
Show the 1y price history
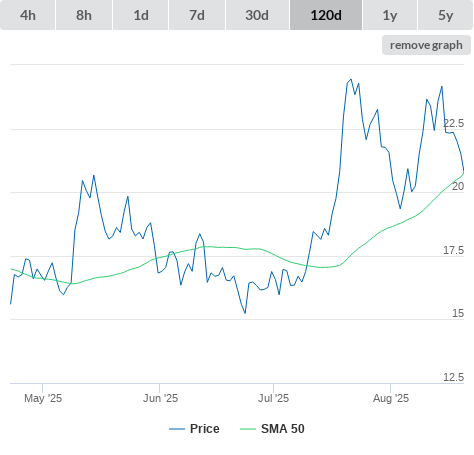click(390, 15)
